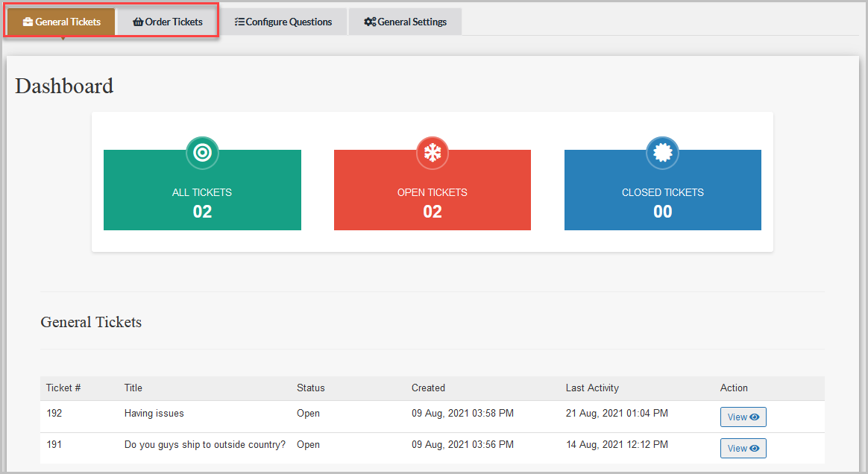868x474 pixels.
Task: Select the General Settings tab
Action: (405, 22)
